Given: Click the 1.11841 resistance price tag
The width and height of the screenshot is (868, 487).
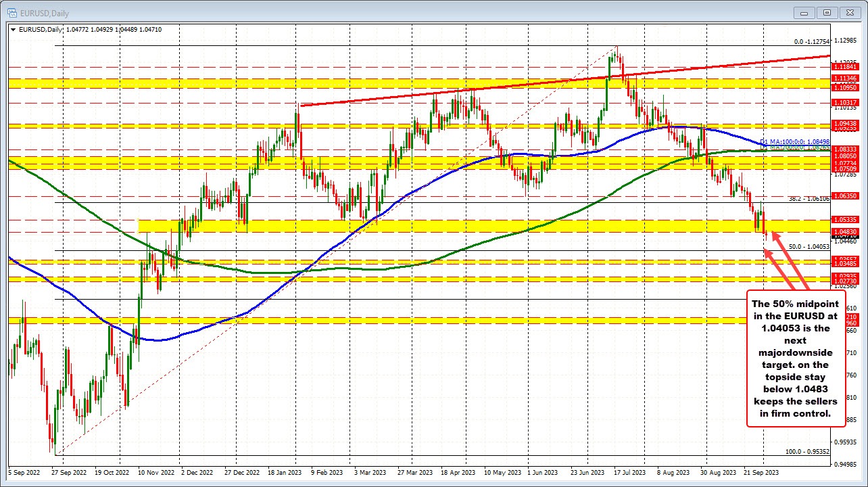Looking at the screenshot, I should pyautogui.click(x=844, y=67).
